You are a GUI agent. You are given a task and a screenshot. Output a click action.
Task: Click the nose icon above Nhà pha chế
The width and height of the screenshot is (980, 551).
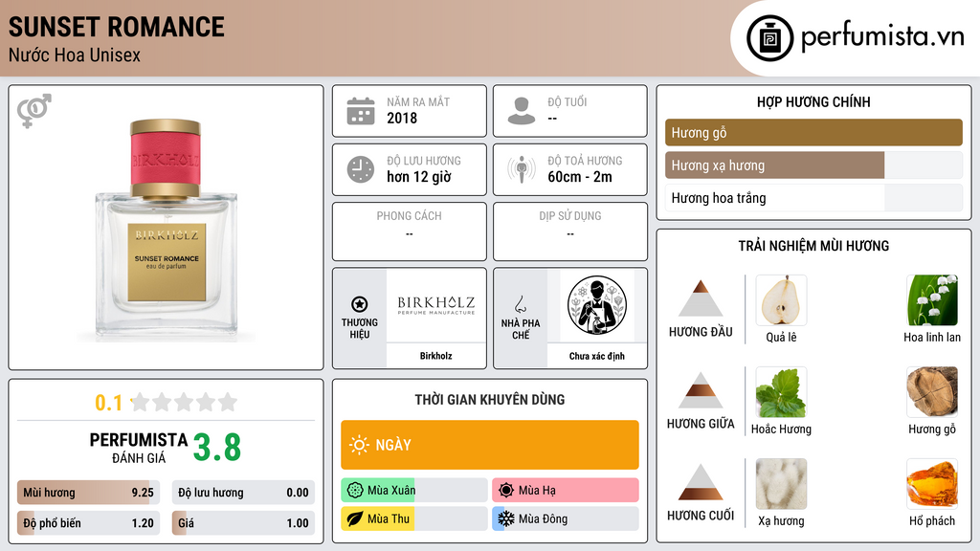click(520, 304)
